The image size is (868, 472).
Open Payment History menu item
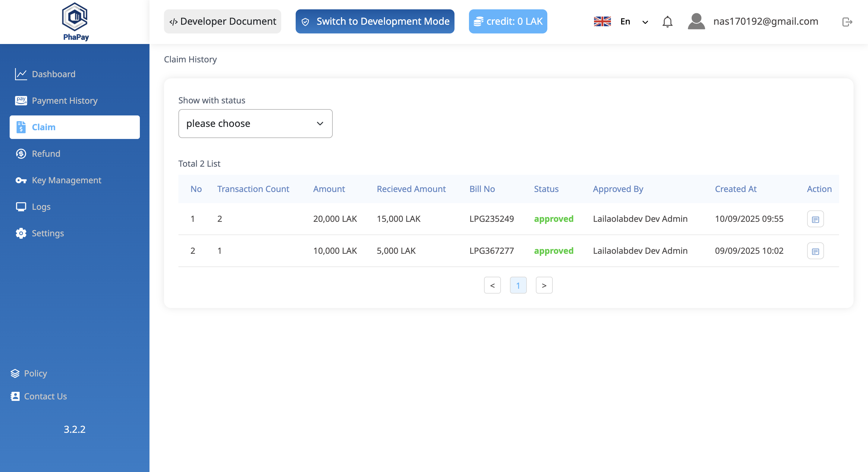tap(64, 101)
